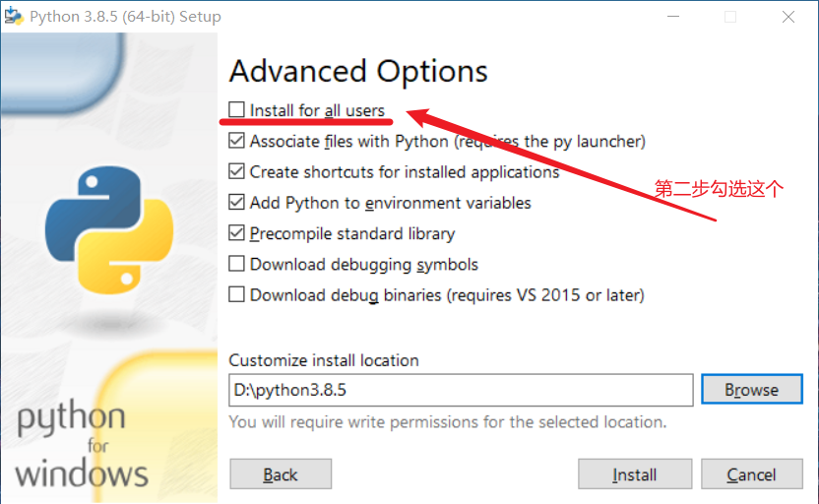Start installation with the Install button
The height and width of the screenshot is (504, 819).
click(635, 474)
